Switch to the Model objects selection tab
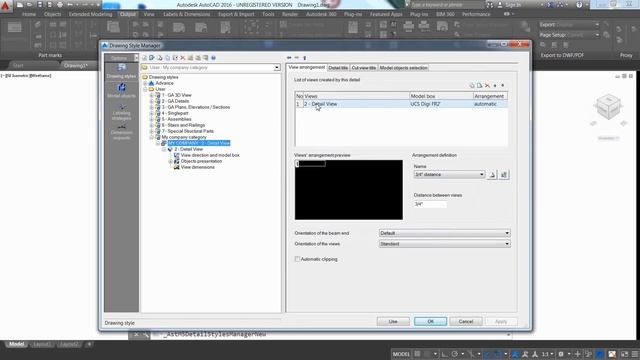Image resolution: width=640 pixels, height=360 pixels. (403, 68)
